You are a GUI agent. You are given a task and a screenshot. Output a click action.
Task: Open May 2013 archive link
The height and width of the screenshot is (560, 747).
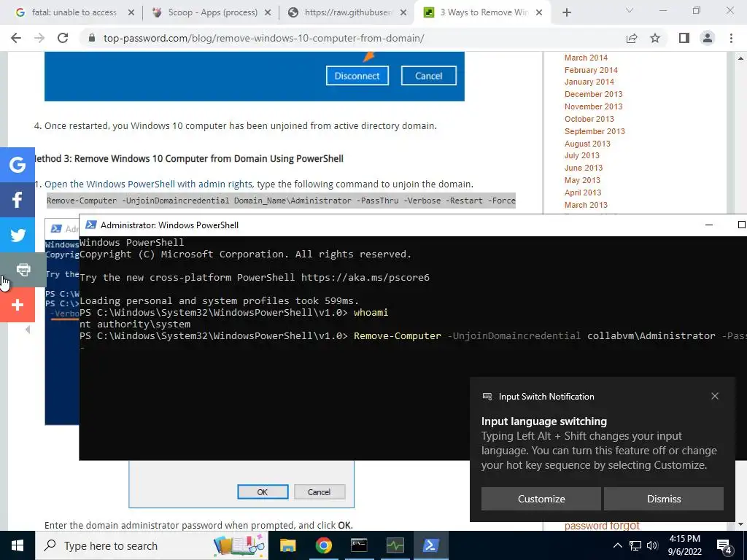[x=582, y=181]
